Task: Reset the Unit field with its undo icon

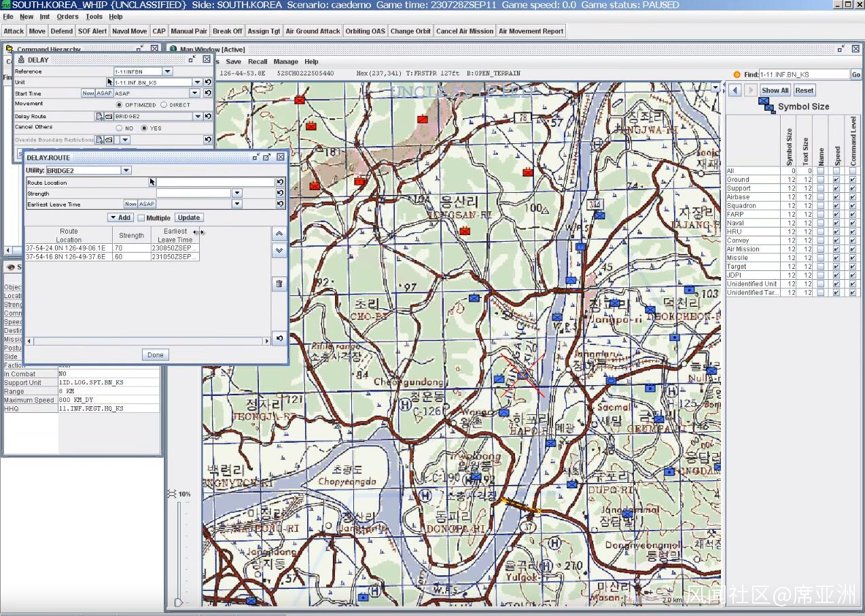Action: (208, 82)
